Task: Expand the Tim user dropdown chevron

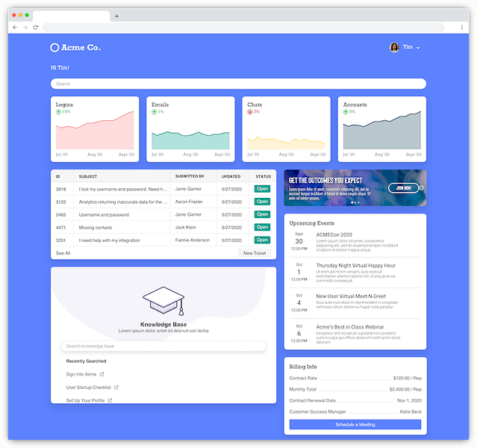Action: pos(418,48)
